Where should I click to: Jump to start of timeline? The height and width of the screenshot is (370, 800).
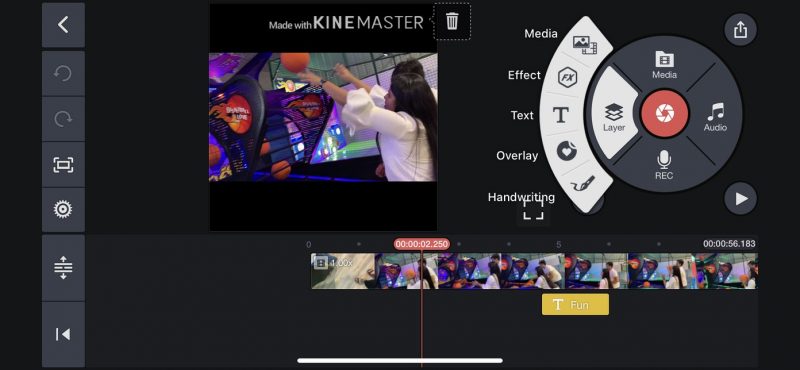coord(63,334)
